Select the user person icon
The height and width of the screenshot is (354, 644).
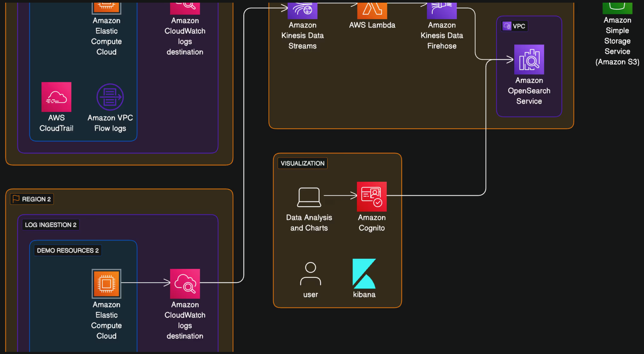click(311, 274)
